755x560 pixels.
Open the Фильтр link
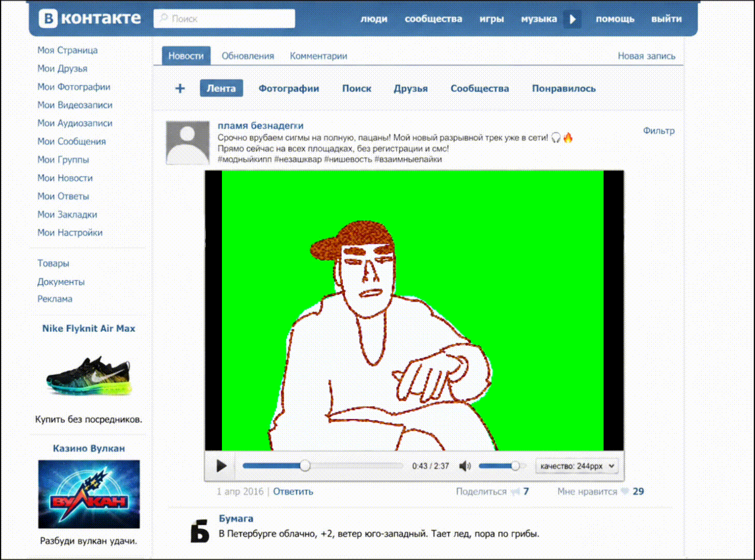[x=659, y=131]
